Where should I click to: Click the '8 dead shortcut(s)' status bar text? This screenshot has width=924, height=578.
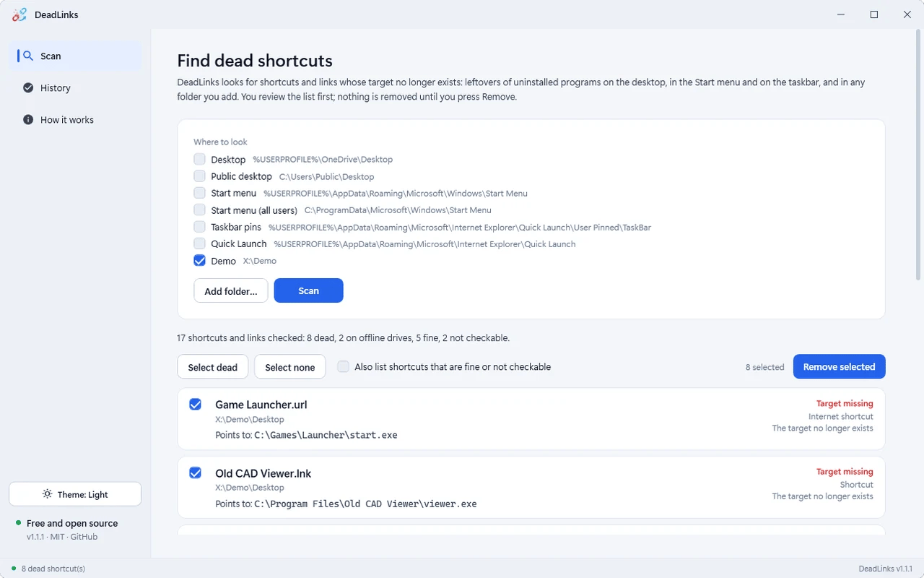53,569
